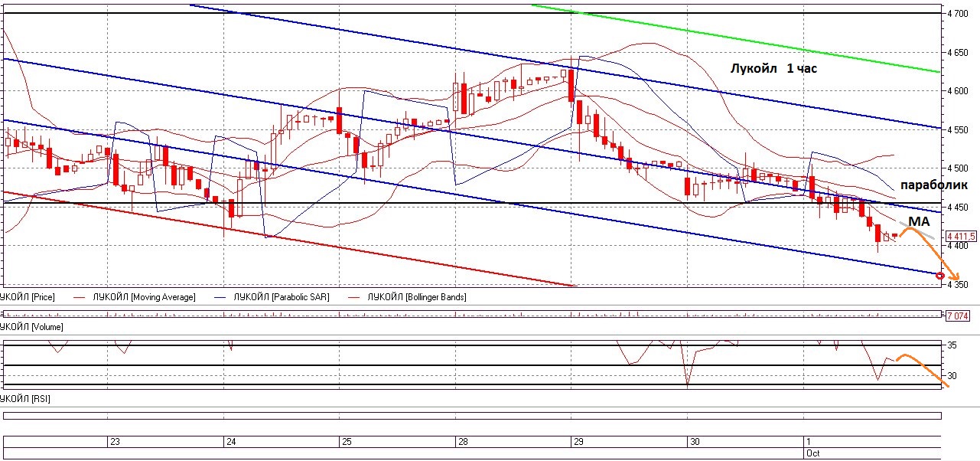Image resolution: width=980 pixels, height=461 pixels.
Task: Click the current price tag 4 411,5
Action: [x=961, y=237]
